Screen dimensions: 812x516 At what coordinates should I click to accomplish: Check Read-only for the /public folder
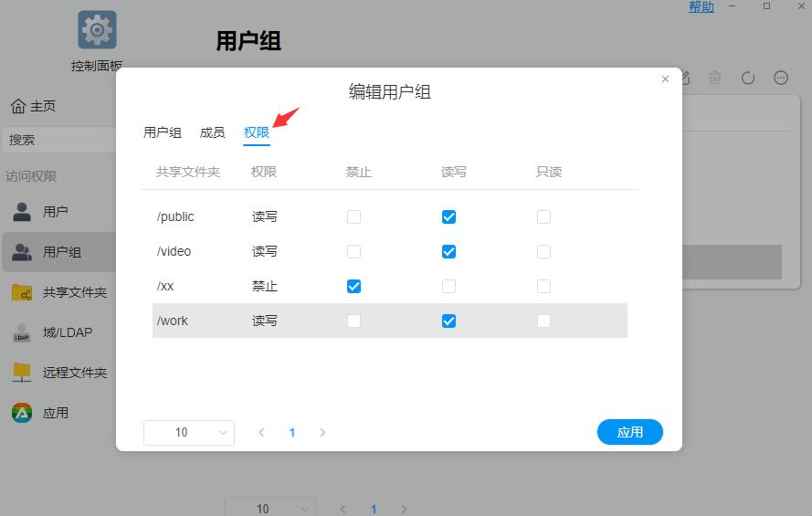543,216
